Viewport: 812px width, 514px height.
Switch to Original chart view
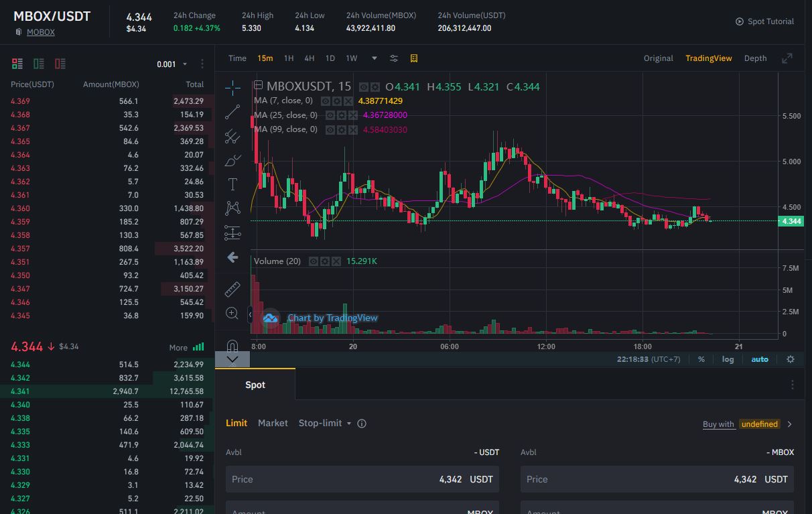pos(659,58)
